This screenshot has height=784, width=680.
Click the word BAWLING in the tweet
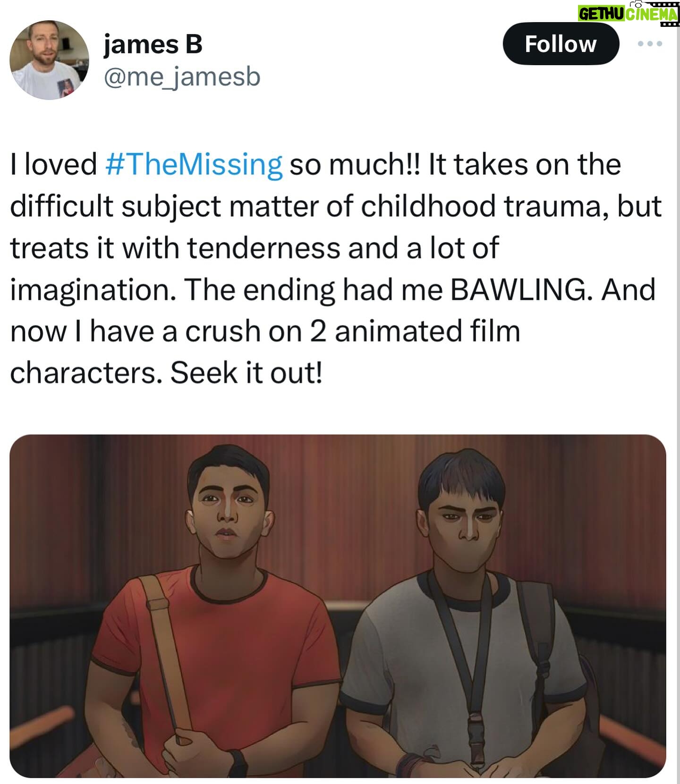tap(521, 289)
